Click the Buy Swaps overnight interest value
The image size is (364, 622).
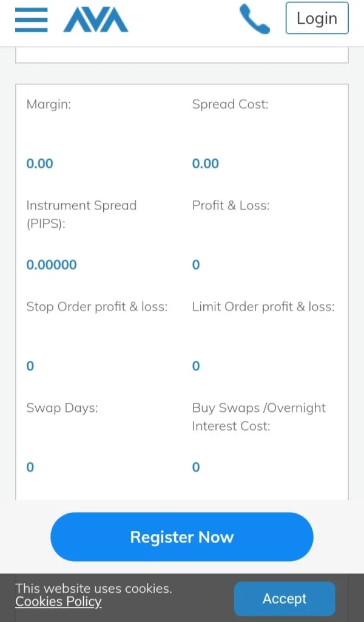click(196, 467)
